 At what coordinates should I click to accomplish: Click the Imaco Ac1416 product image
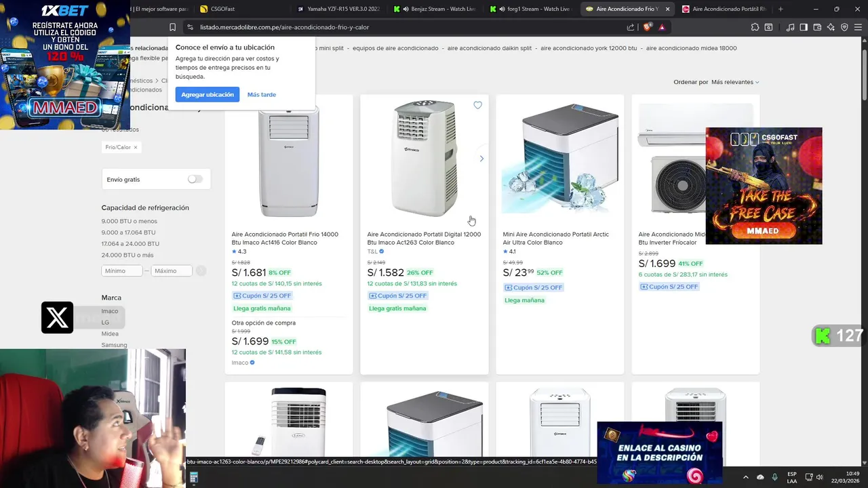tap(289, 159)
